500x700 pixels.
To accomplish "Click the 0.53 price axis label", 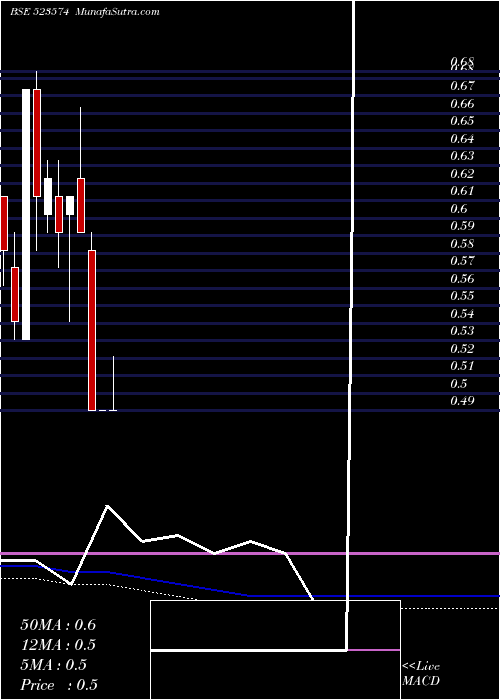I will tap(462, 331).
